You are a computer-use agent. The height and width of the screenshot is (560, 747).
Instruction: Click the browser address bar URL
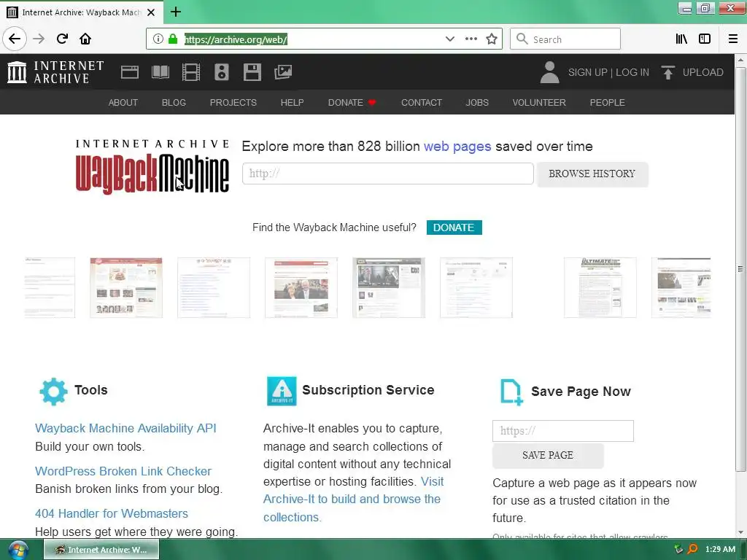coord(236,39)
